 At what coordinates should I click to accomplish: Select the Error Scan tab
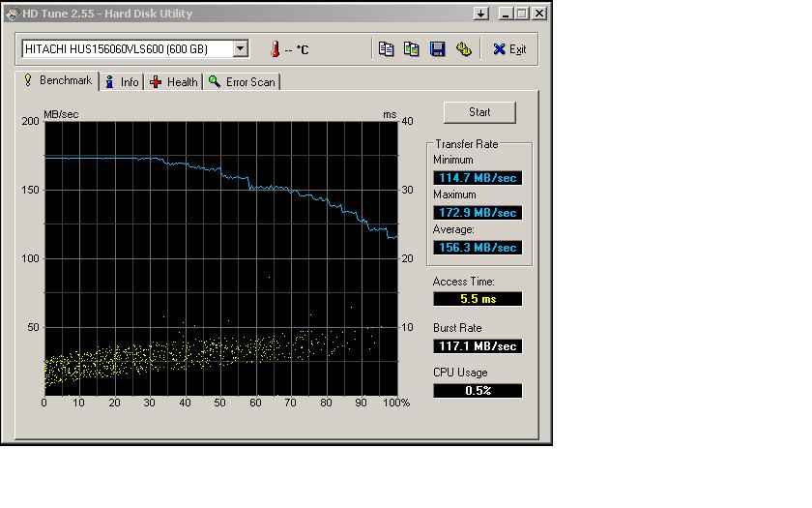(x=242, y=82)
